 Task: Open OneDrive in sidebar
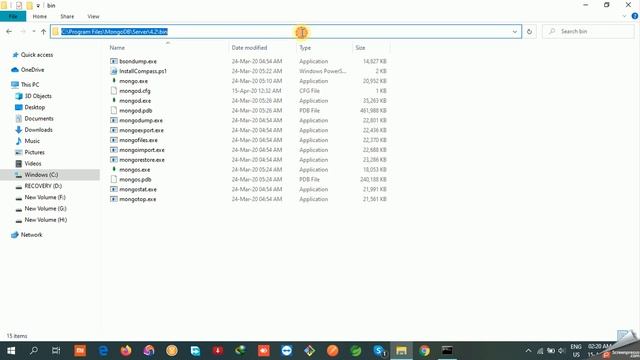(32, 70)
